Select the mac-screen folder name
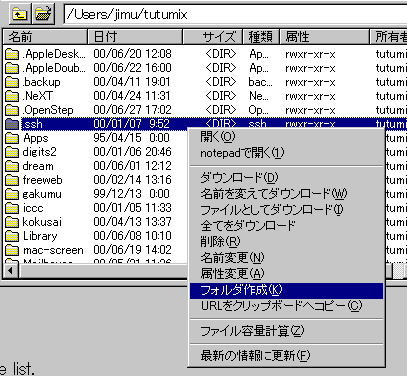The width and height of the screenshot is (407, 376). 53,250
